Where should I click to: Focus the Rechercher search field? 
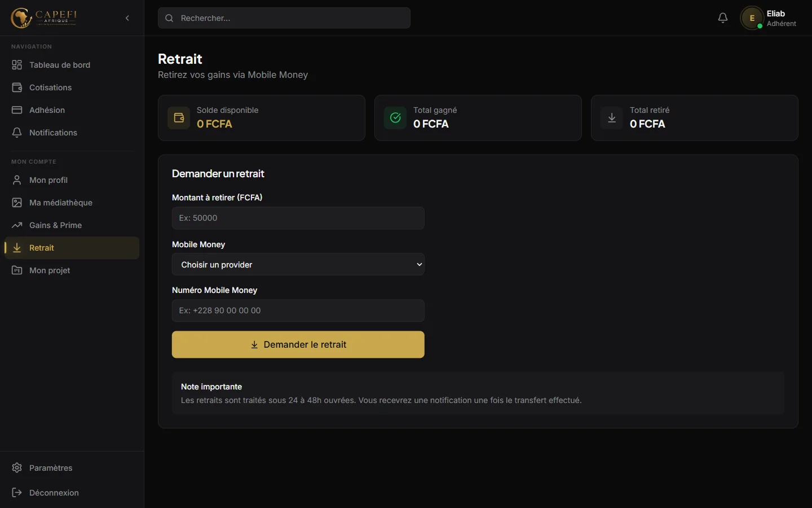pyautogui.click(x=284, y=18)
